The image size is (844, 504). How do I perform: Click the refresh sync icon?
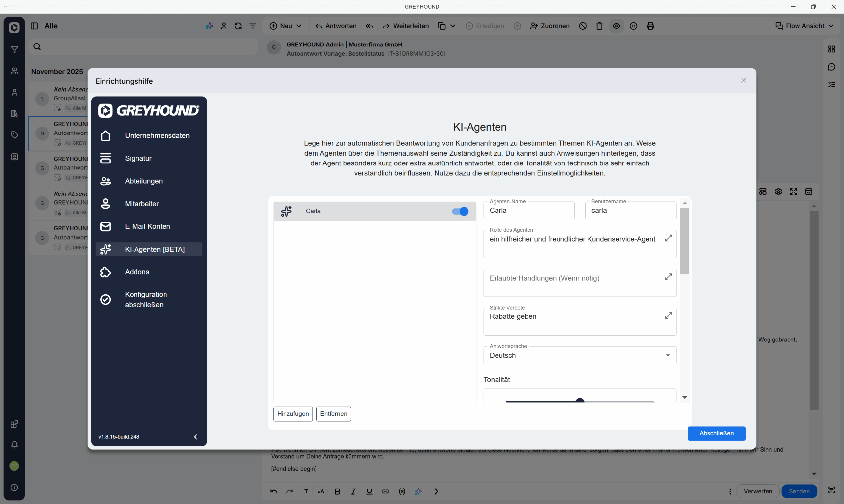[x=238, y=26]
